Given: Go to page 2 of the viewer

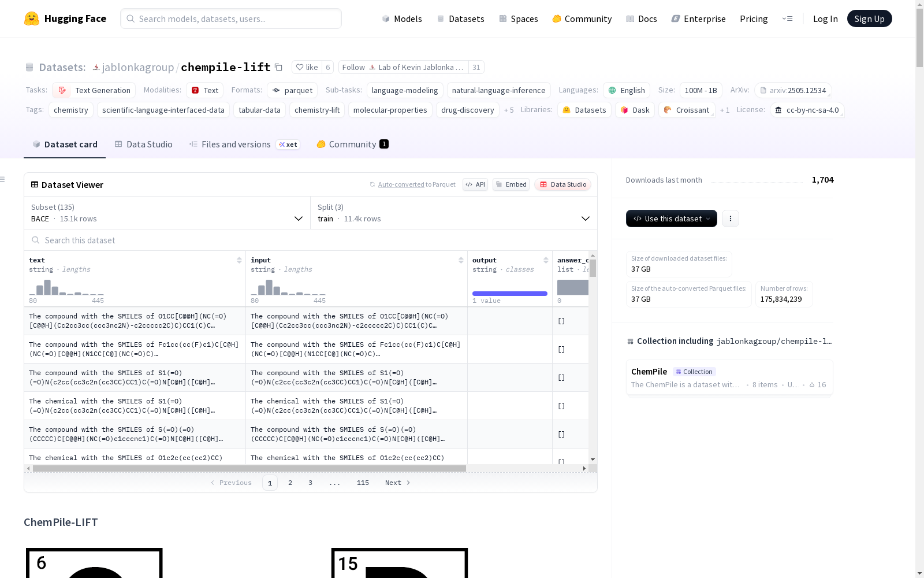Looking at the screenshot, I should pos(290,483).
